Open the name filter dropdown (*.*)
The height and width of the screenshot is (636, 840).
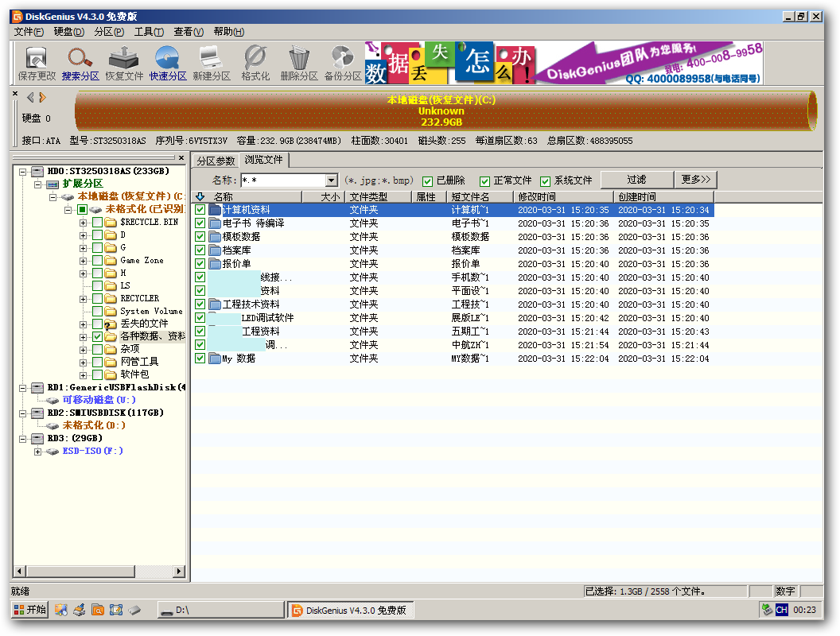(x=332, y=180)
